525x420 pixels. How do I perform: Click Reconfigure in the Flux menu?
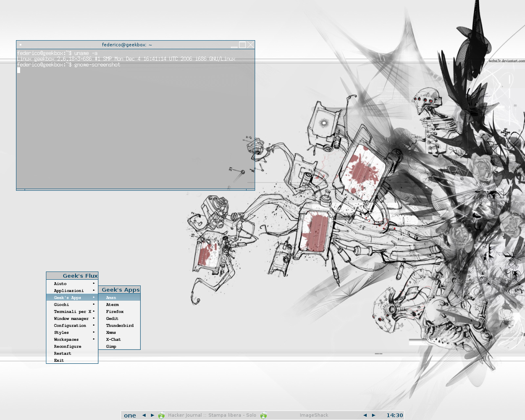coord(72,346)
